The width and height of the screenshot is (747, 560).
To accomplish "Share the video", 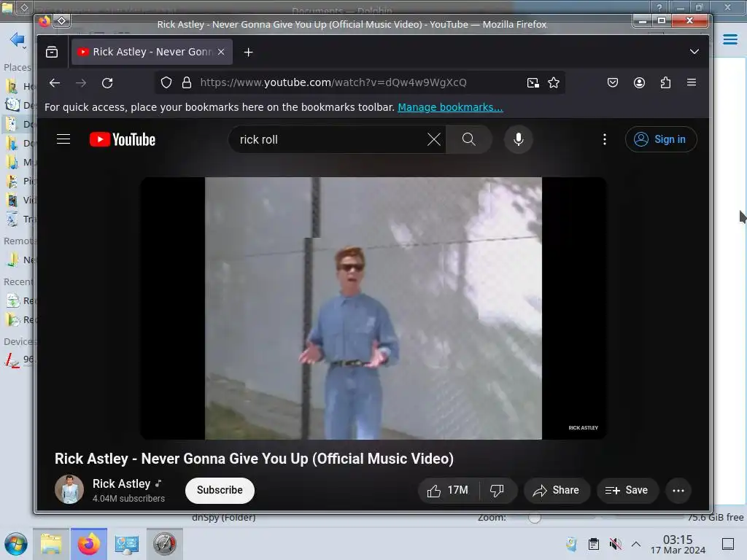I will (557, 491).
